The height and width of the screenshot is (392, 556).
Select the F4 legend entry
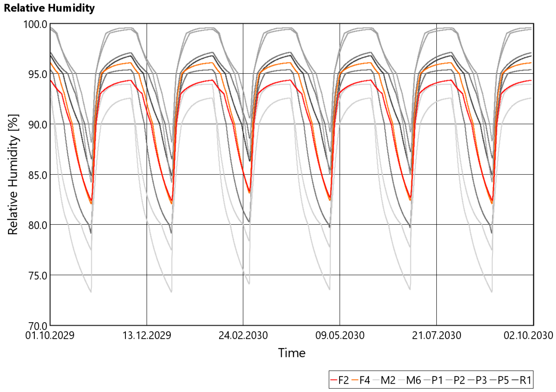coord(361,380)
